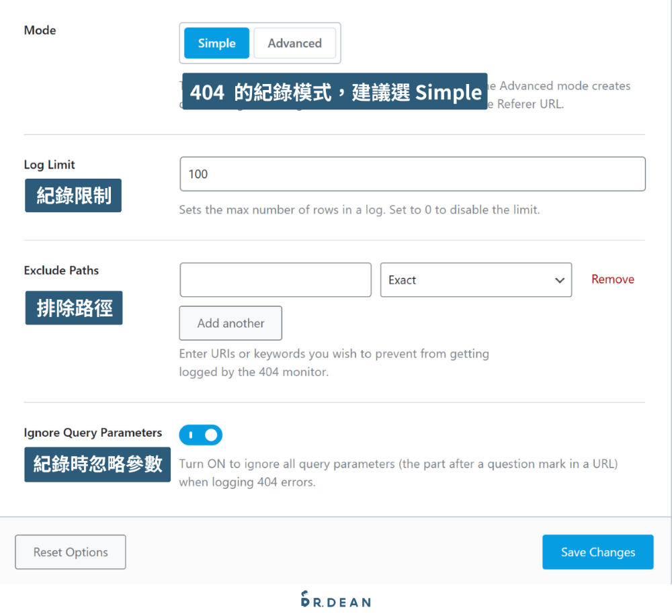Click the Mode field label
The width and height of the screenshot is (672, 616).
click(x=40, y=30)
